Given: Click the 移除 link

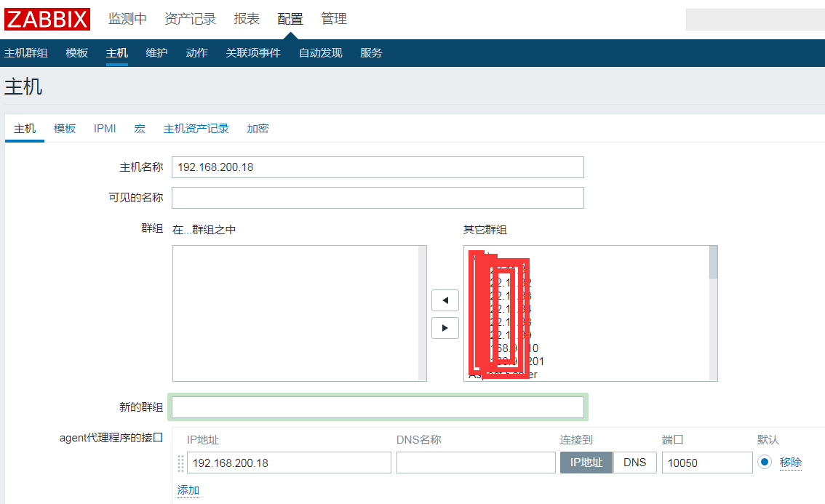Looking at the screenshot, I should coord(791,463).
